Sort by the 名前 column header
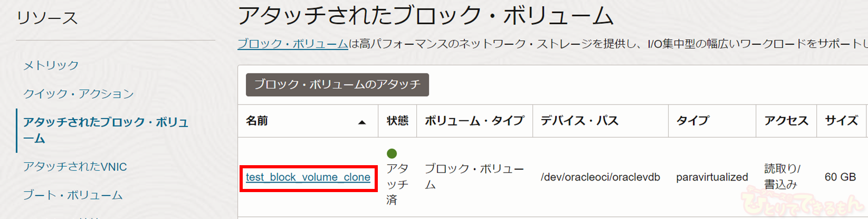 pos(257,121)
